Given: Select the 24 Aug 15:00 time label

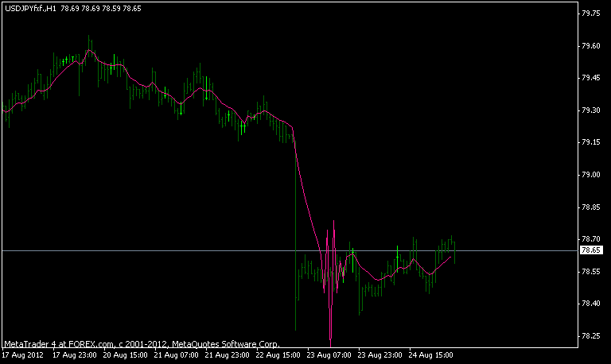Looking at the screenshot, I should pos(431,356).
